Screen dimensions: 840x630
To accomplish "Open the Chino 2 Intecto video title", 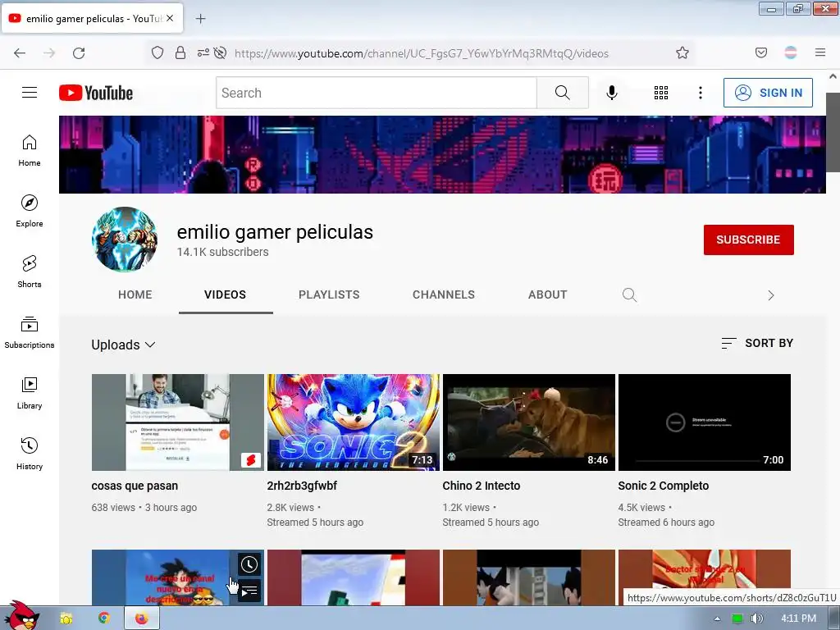I will (x=481, y=486).
